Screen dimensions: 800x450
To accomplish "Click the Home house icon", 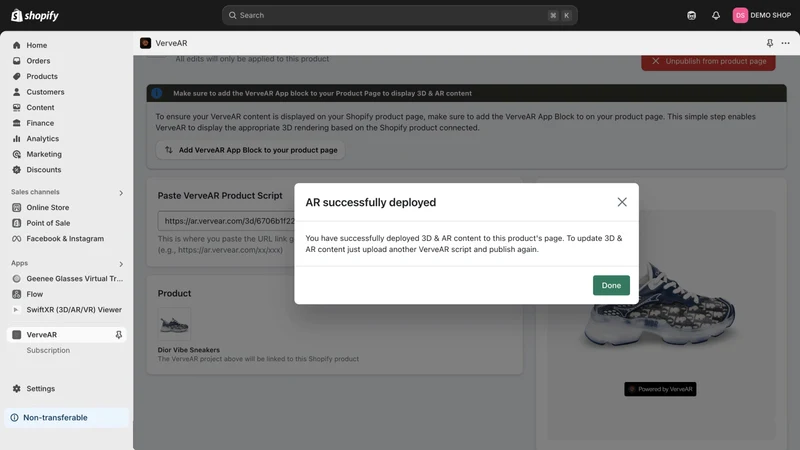I will 17,45.
